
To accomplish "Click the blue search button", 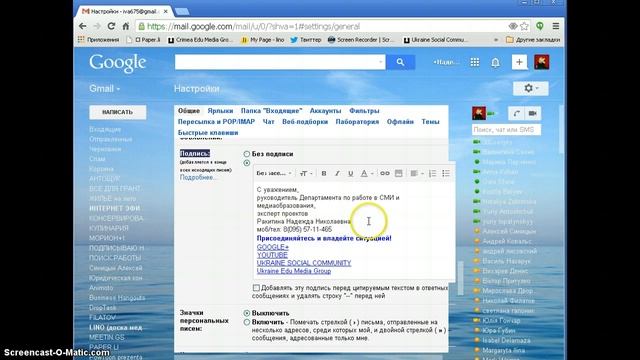I will coord(400,62).
